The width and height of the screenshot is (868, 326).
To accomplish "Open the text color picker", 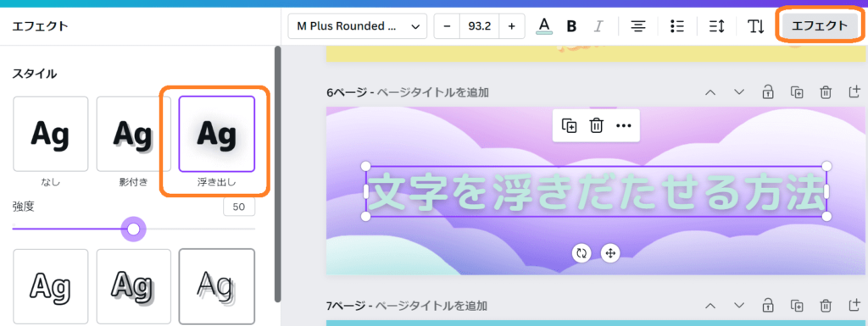I will [x=545, y=26].
